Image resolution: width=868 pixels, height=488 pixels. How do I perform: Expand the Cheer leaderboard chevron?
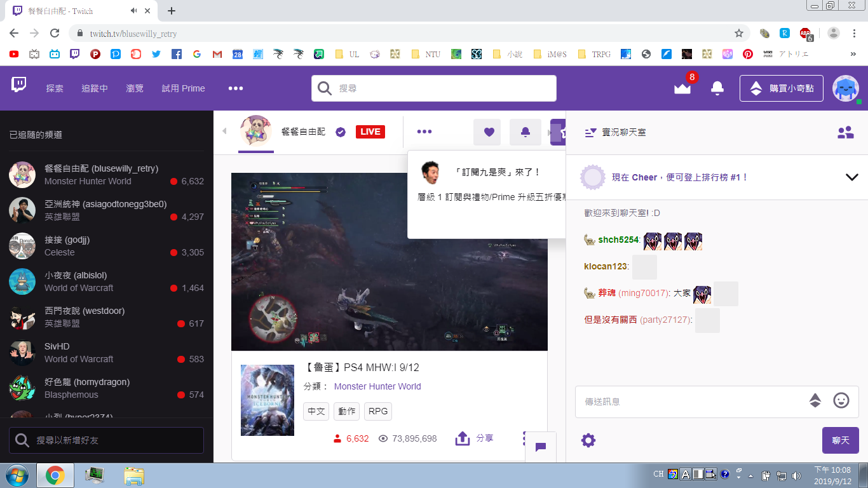point(852,177)
